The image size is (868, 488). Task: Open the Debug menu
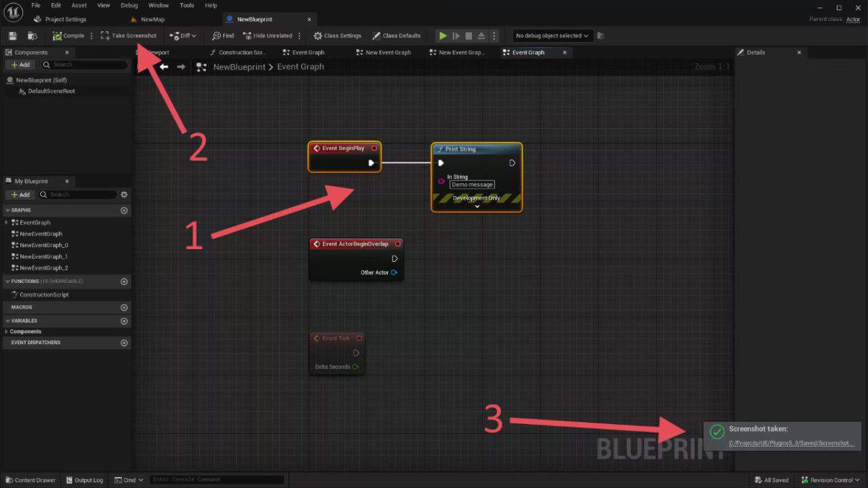tap(129, 5)
